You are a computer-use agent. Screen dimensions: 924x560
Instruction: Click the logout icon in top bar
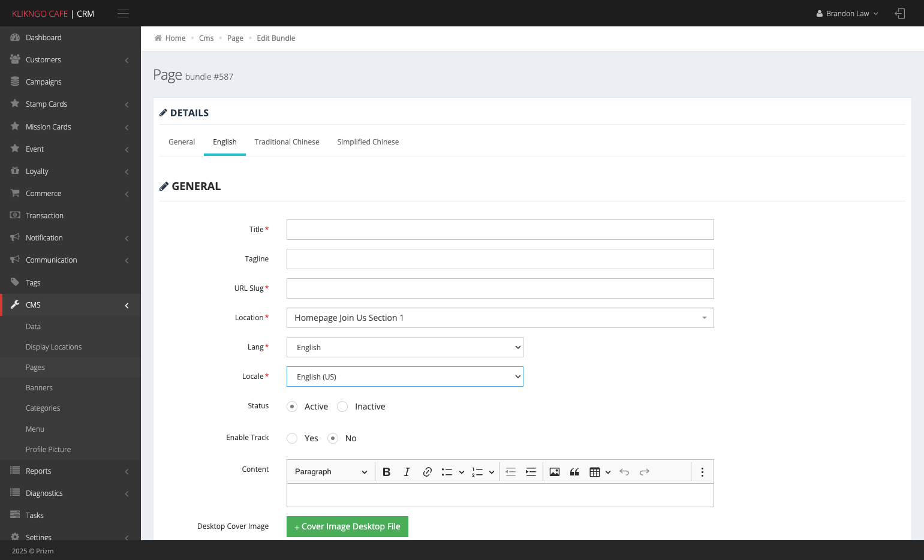coord(900,14)
